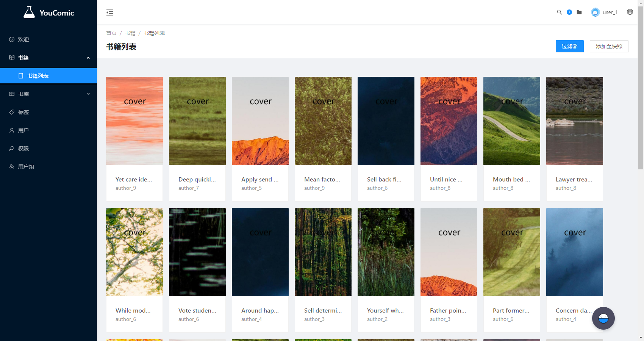Click the 标签 tag icon in the sidebar
The height and width of the screenshot is (341, 644).
pyautogui.click(x=12, y=112)
